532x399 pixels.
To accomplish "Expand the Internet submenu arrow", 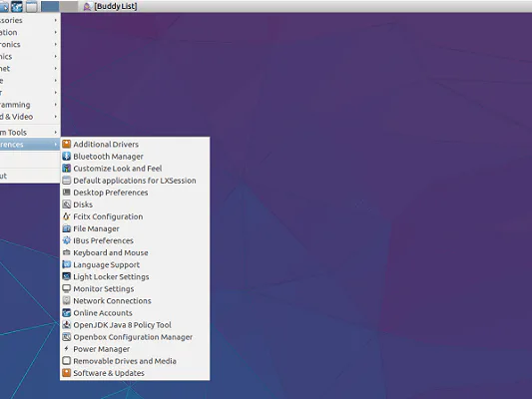I will 55,68.
